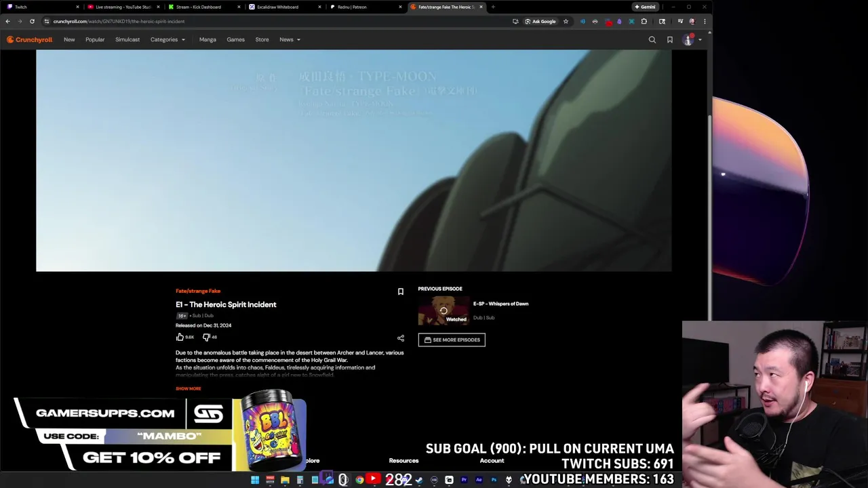This screenshot has height=488, width=868.
Task: Open Google Chrome from taskbar
Action: tap(359, 480)
